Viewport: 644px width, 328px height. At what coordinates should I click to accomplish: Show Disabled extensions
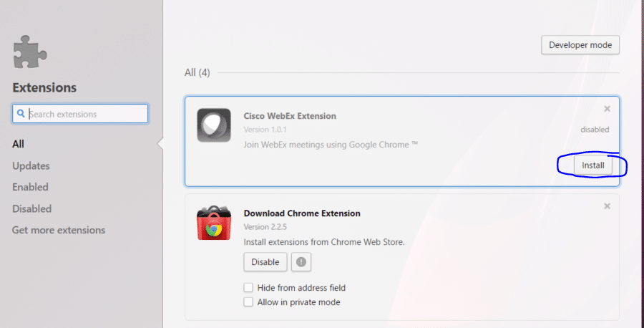[31, 208]
